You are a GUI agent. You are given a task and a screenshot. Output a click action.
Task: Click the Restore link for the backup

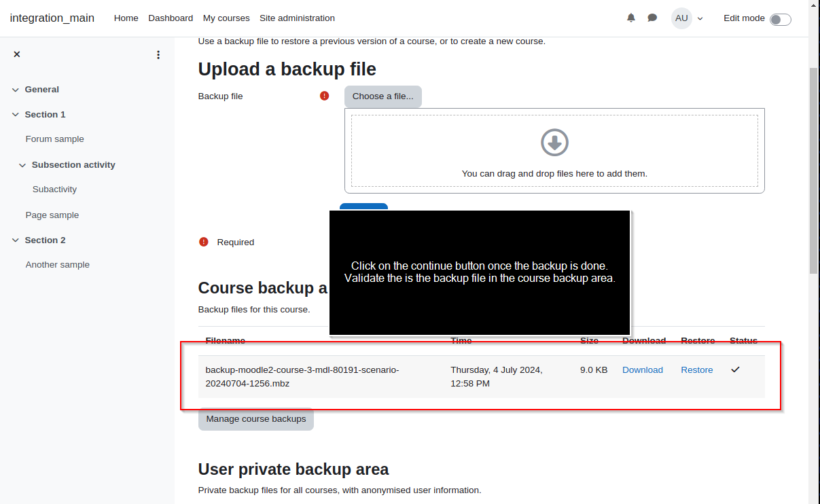pyautogui.click(x=697, y=370)
